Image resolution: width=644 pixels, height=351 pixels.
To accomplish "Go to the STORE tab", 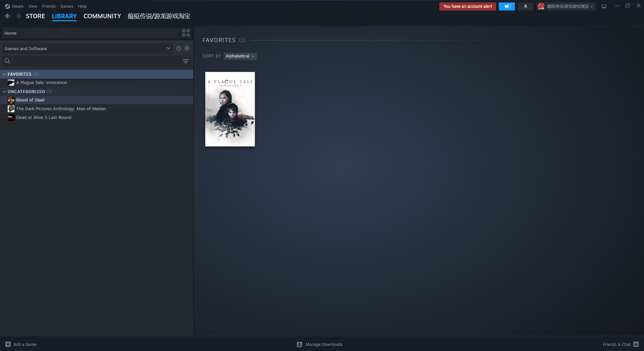I will tap(35, 16).
